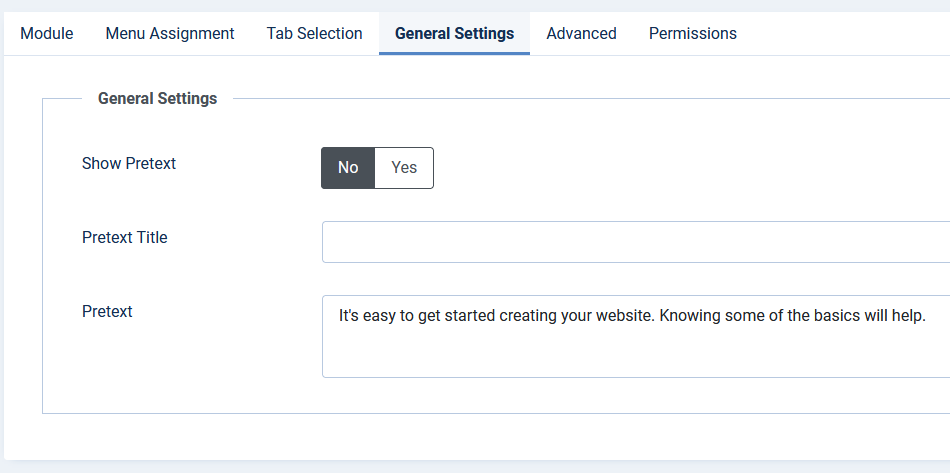
Task: Switch to the Permissions tab
Action: 693,33
